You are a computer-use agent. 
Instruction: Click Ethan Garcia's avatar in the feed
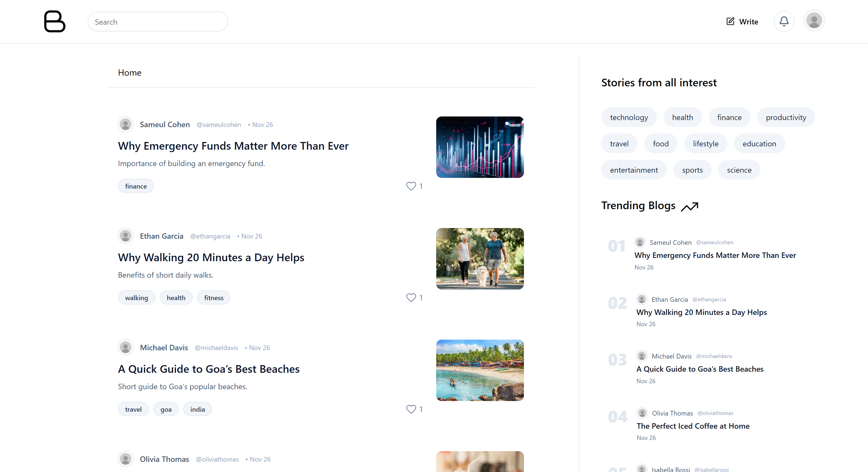(x=126, y=236)
